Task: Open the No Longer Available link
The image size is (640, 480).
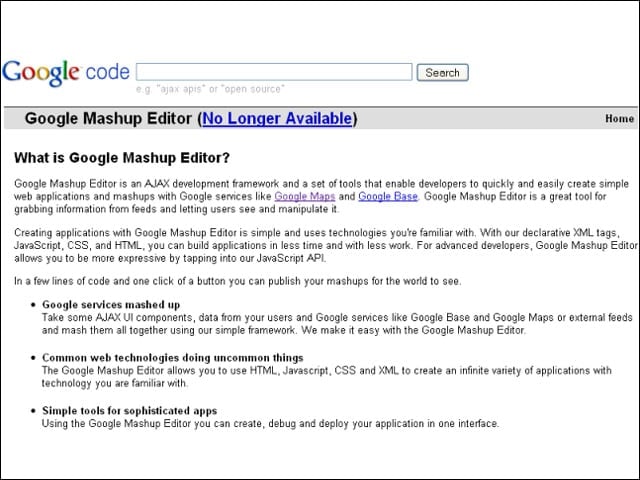Action: (x=277, y=118)
